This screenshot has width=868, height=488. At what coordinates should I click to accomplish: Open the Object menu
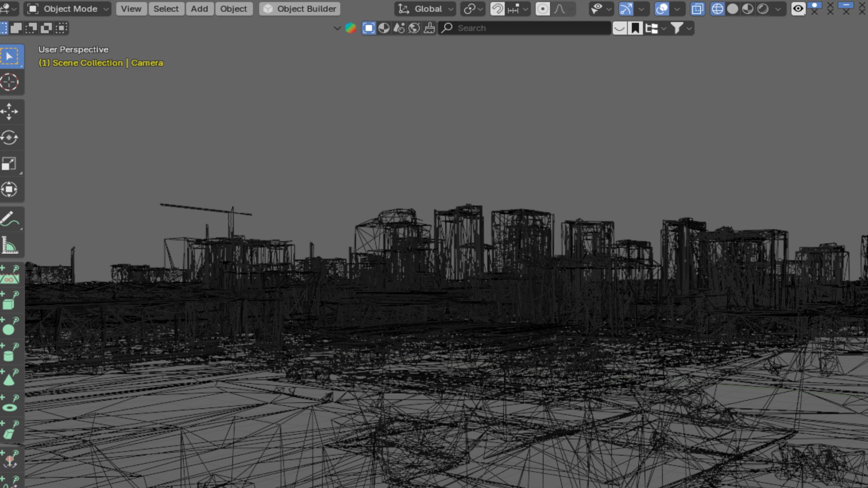(x=233, y=9)
